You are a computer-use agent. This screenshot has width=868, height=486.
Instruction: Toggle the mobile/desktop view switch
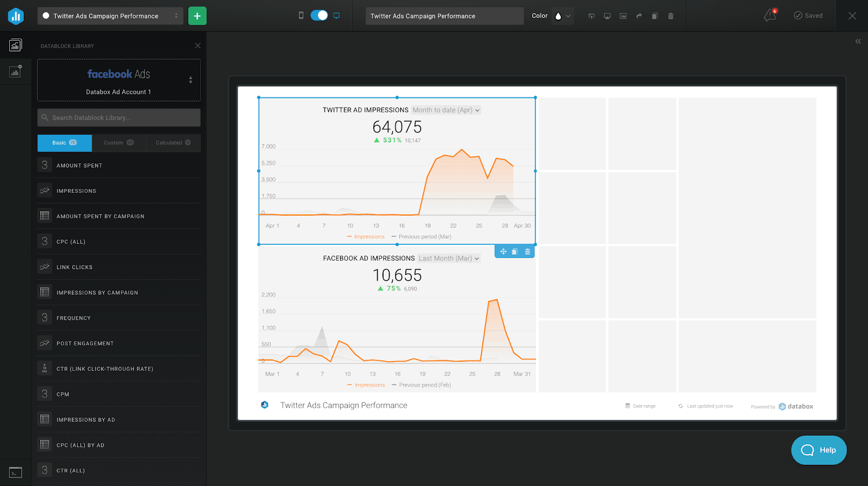pyautogui.click(x=319, y=16)
